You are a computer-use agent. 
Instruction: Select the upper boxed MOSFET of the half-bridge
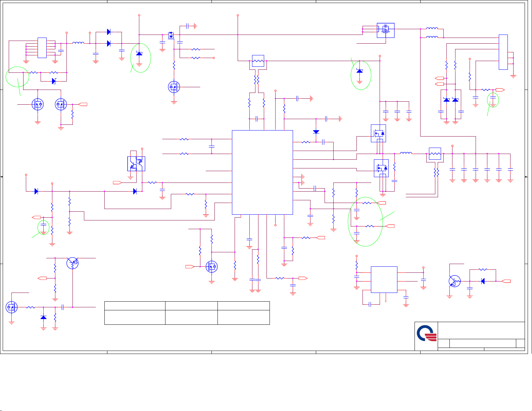tap(378, 133)
